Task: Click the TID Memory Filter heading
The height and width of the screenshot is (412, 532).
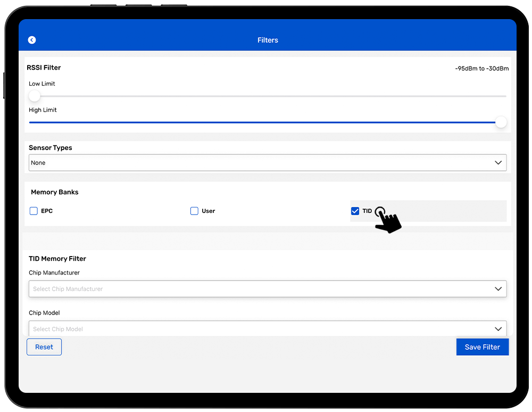Action: pyautogui.click(x=57, y=259)
